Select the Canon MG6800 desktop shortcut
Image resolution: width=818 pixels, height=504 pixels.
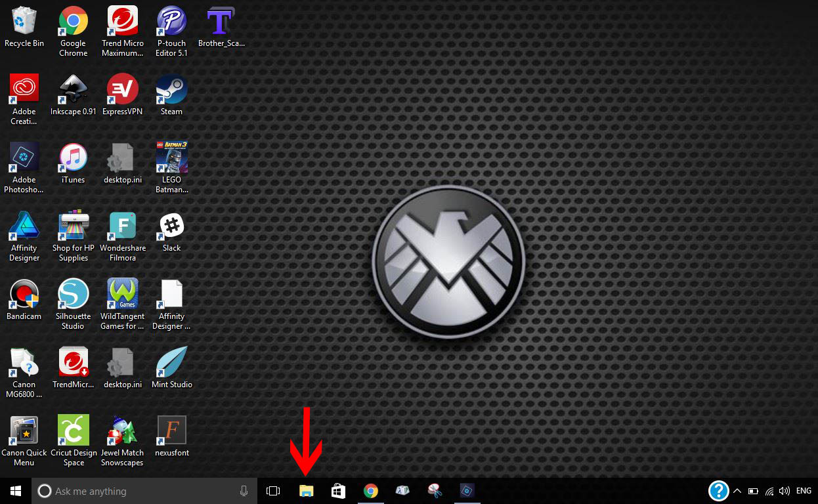pyautogui.click(x=24, y=372)
